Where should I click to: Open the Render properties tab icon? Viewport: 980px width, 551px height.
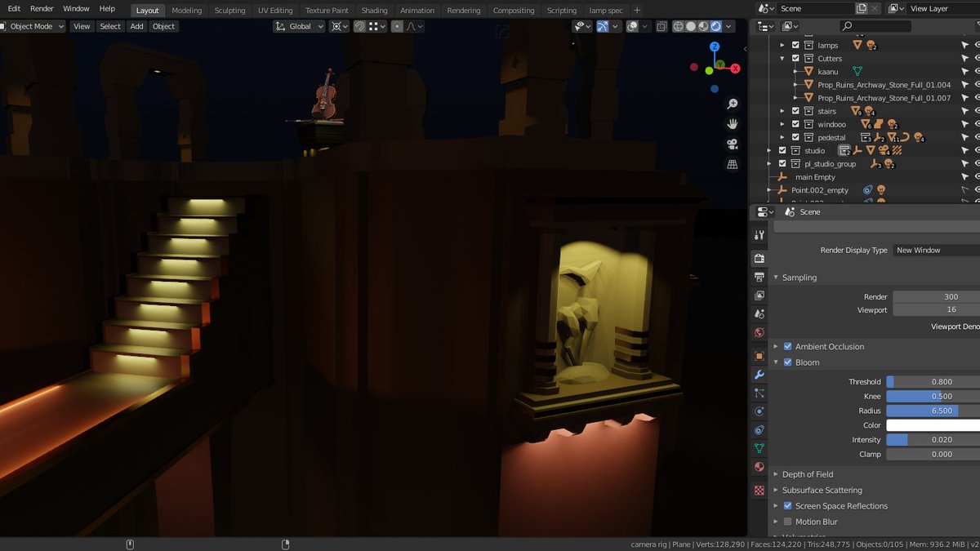tap(759, 258)
